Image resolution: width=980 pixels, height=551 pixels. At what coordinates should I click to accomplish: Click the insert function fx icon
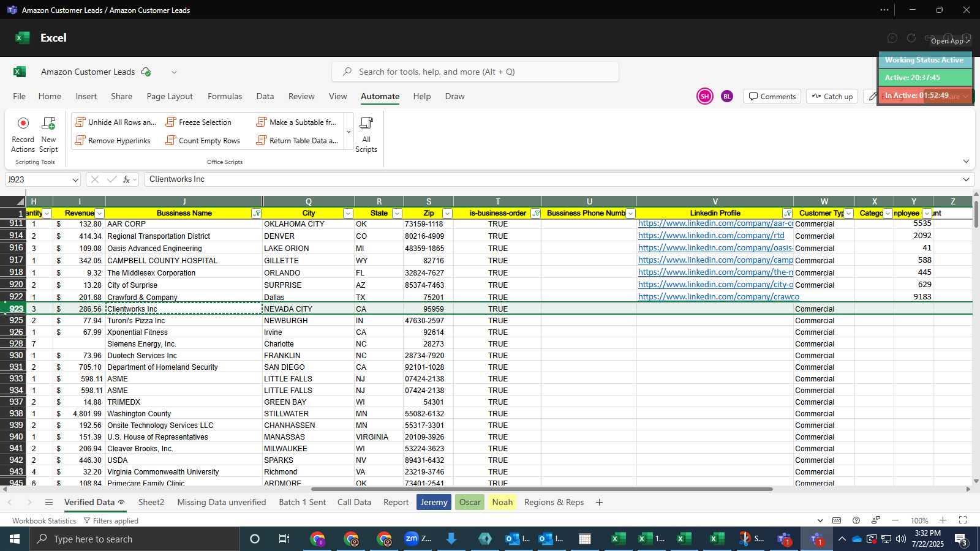tap(126, 179)
